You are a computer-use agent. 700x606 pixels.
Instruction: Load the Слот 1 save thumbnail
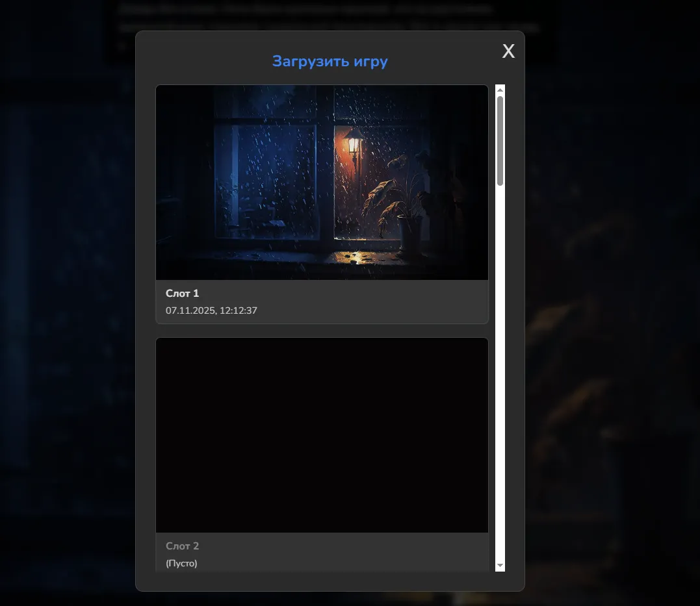322,182
